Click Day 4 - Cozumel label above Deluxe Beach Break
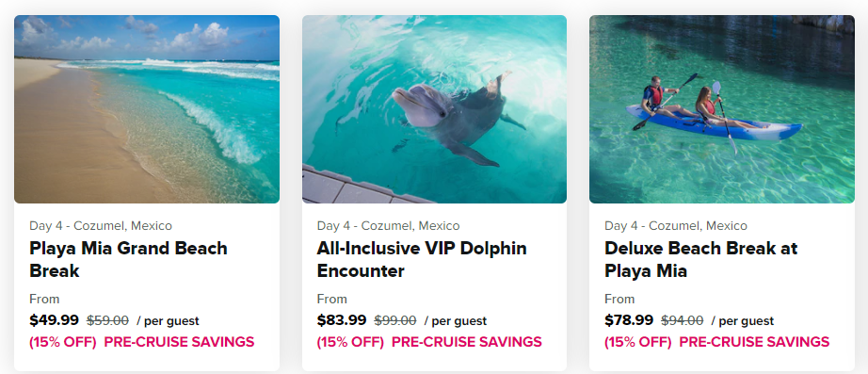868x374 pixels. pyautogui.click(x=676, y=226)
